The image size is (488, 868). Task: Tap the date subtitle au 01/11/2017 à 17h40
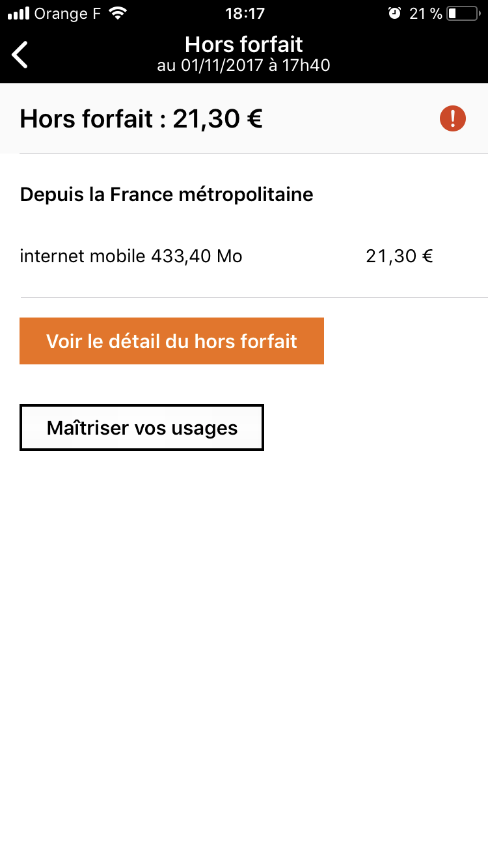tap(244, 66)
